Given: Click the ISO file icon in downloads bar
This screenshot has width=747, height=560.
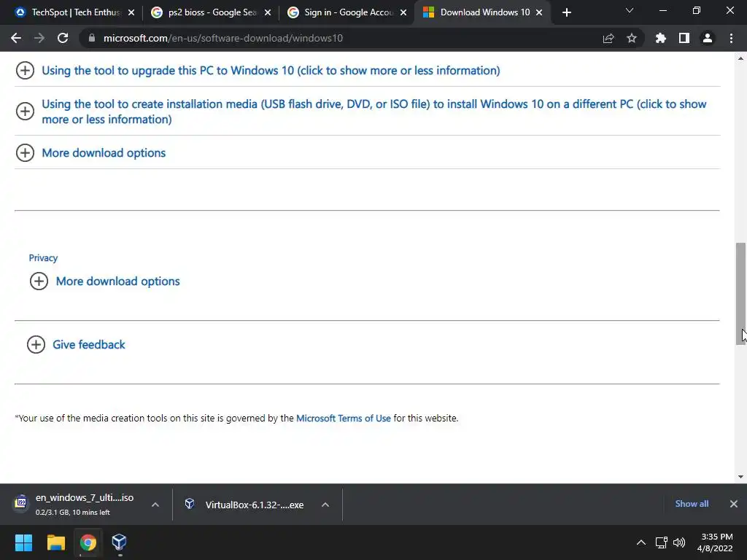Looking at the screenshot, I should (21, 502).
